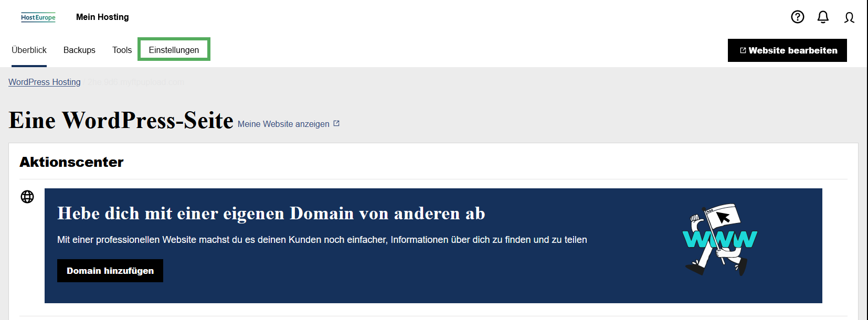Open the Meine Website anzeigen link

289,124
